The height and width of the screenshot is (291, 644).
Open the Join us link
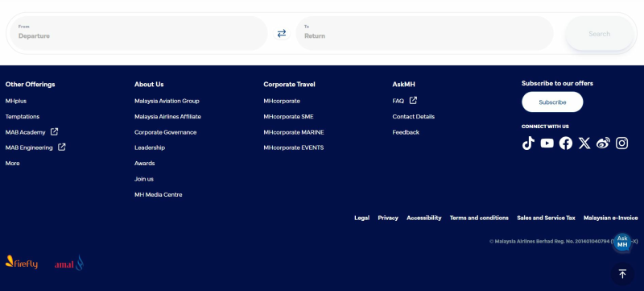pyautogui.click(x=144, y=179)
